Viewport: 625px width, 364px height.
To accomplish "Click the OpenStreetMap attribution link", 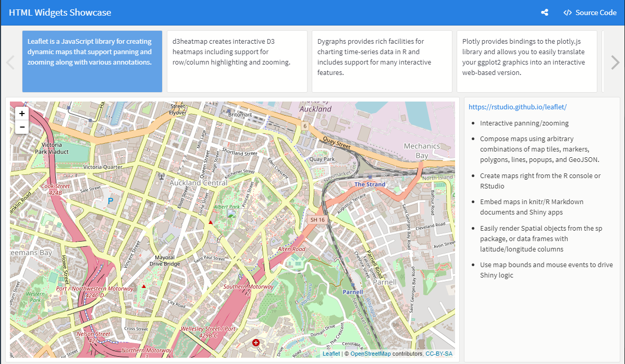I will (x=370, y=354).
